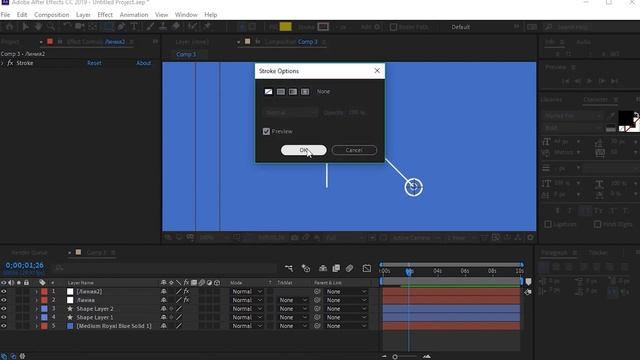The height and width of the screenshot is (360, 640).
Task: Select the Linear Gradient stroke type icon
Action: (293, 91)
